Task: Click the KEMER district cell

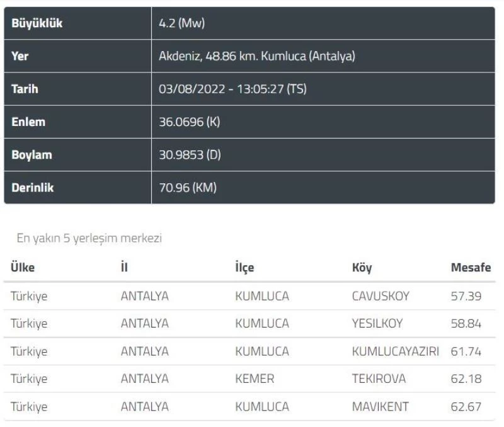Action: pyautogui.click(x=255, y=379)
